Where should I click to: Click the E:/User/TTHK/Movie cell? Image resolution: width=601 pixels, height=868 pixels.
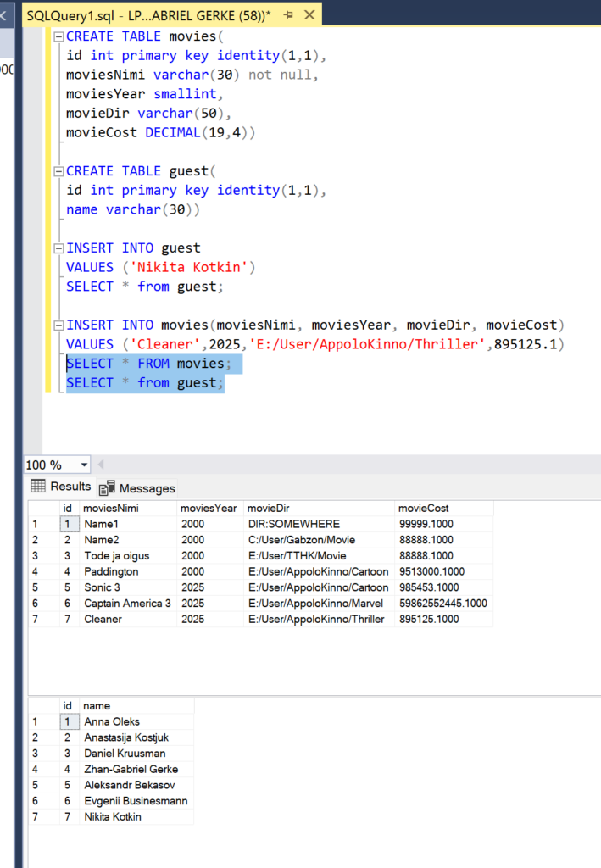(319, 556)
